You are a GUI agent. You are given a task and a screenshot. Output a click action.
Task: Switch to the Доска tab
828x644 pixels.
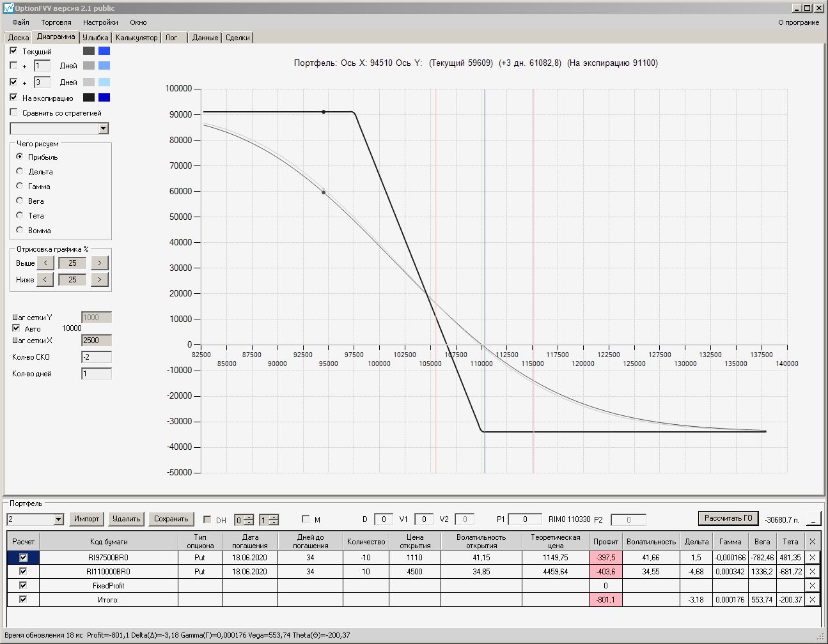pyautogui.click(x=19, y=38)
